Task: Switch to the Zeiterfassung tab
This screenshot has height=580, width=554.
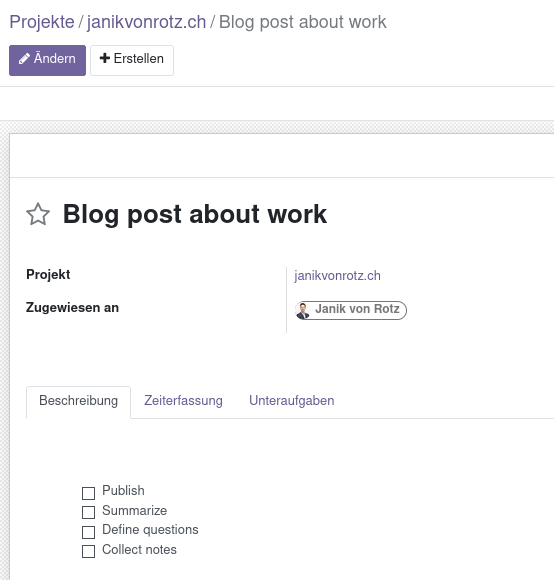Action: point(183,401)
